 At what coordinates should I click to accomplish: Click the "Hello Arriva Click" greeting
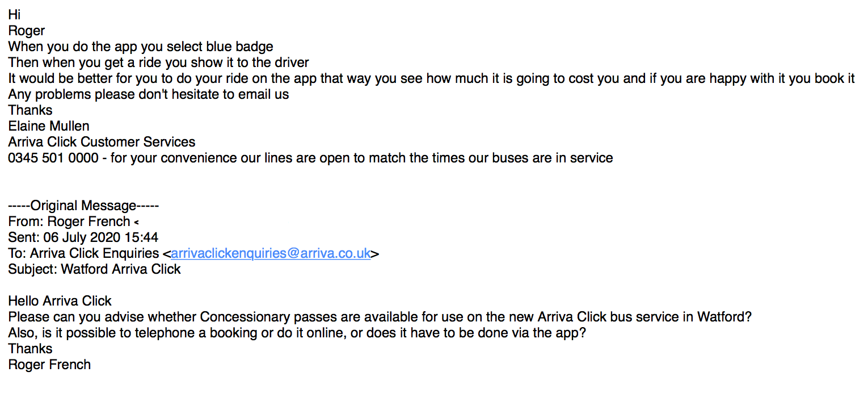pyautogui.click(x=60, y=301)
